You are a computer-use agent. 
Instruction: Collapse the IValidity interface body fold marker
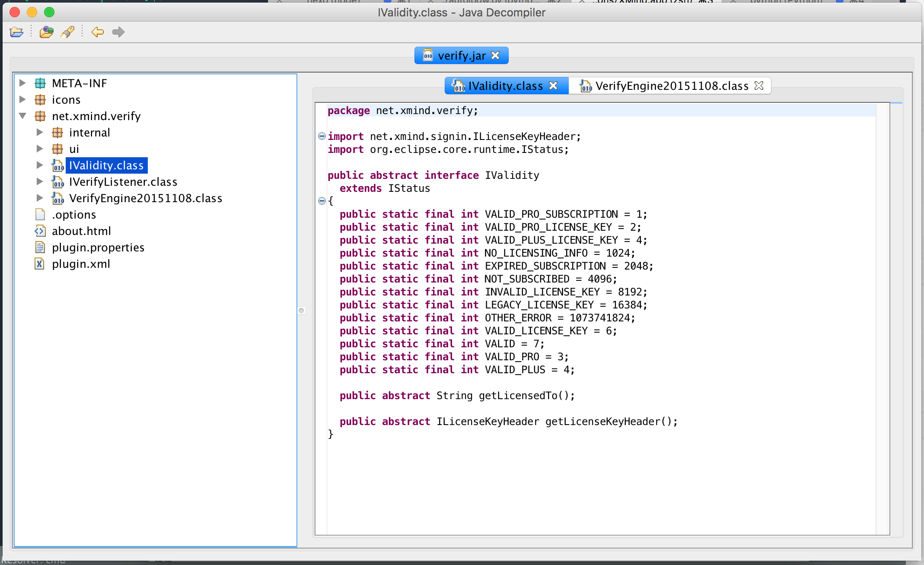point(321,200)
